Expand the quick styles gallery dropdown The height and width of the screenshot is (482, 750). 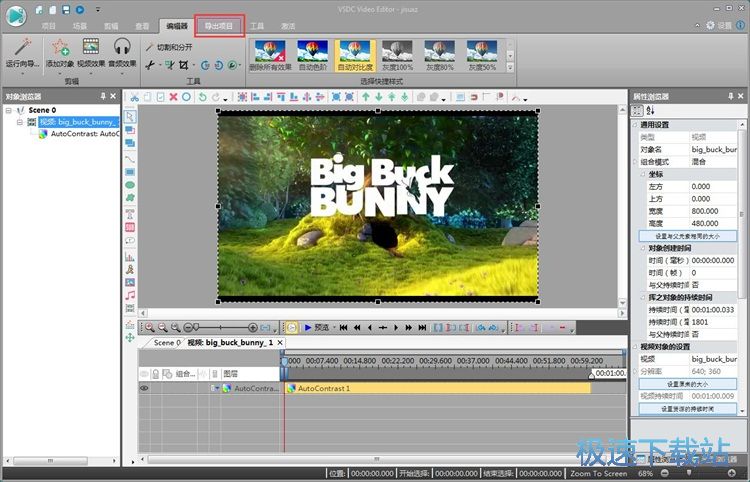pyautogui.click(x=510, y=67)
